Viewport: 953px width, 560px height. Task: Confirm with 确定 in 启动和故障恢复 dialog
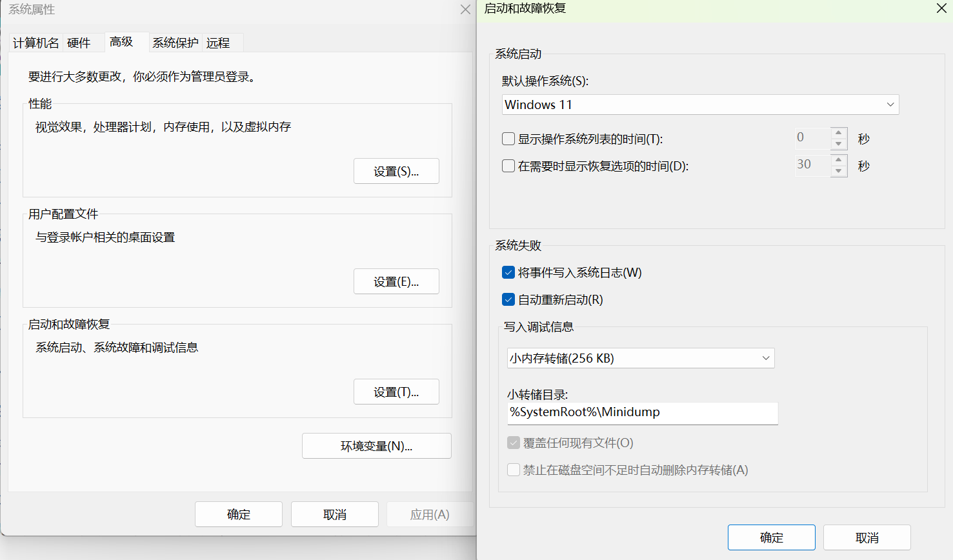(771, 537)
